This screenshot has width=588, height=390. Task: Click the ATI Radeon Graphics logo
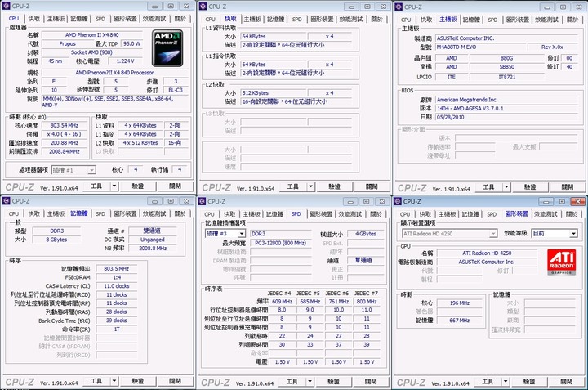(x=561, y=262)
